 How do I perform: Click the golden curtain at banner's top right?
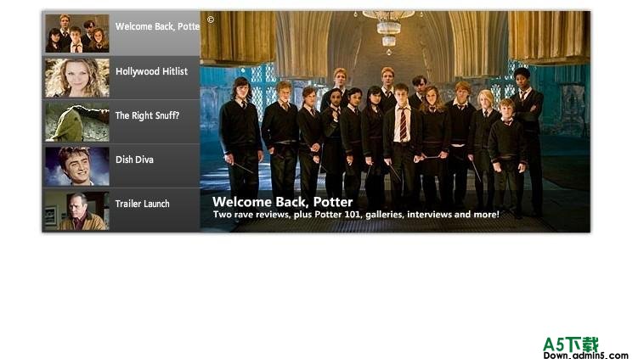(x=548, y=36)
